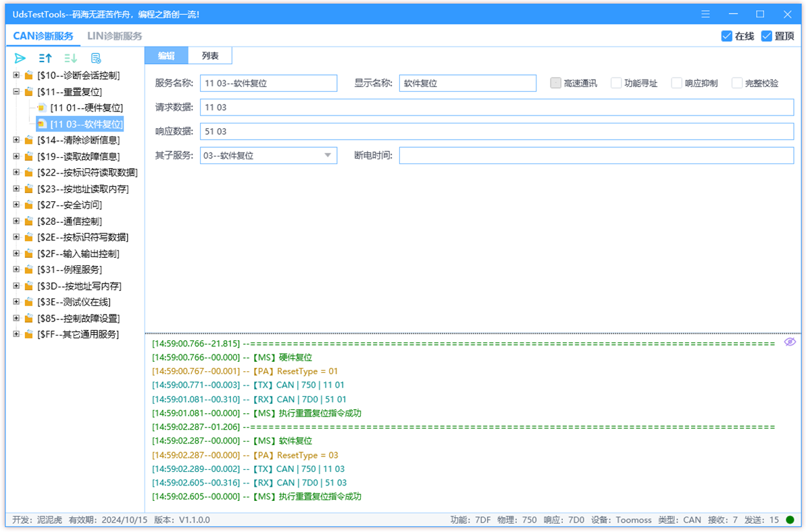Select tree item 11 01--硬件复位
The width and height of the screenshot is (806, 532).
(x=86, y=108)
